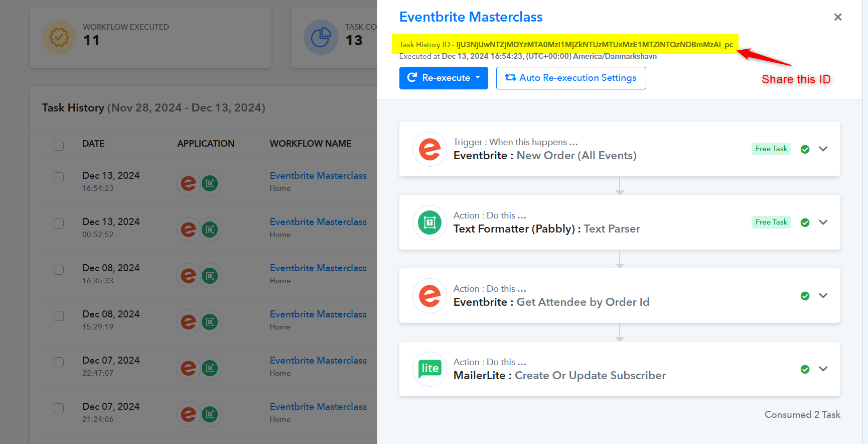Screen dimensions: 868x444
Task: Expand the Eventbrite New Order trigger step
Action: (823, 149)
